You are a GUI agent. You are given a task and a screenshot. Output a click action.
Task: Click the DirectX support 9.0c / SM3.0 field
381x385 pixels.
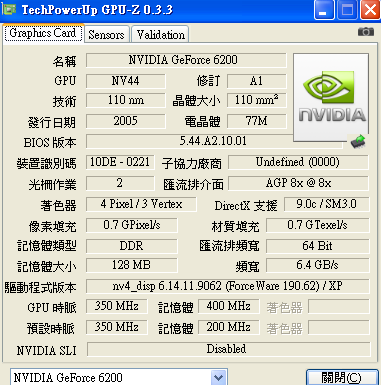[x=327, y=204]
